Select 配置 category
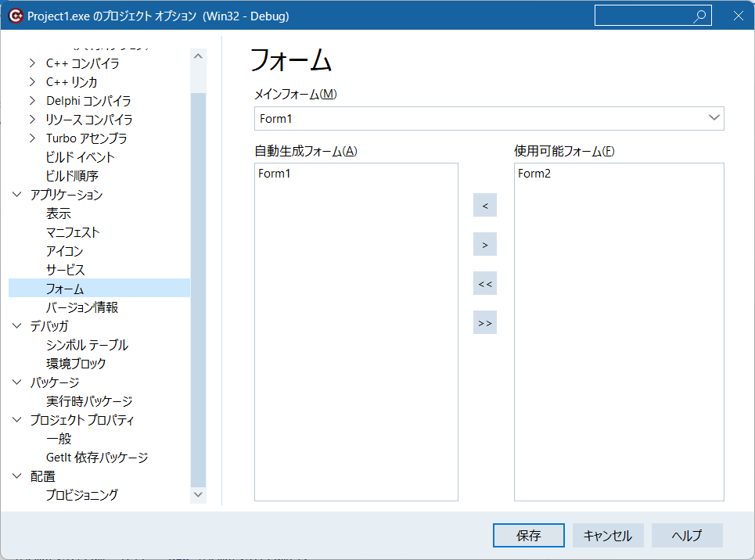Viewport: 755px width, 560px height. pyautogui.click(x=42, y=476)
